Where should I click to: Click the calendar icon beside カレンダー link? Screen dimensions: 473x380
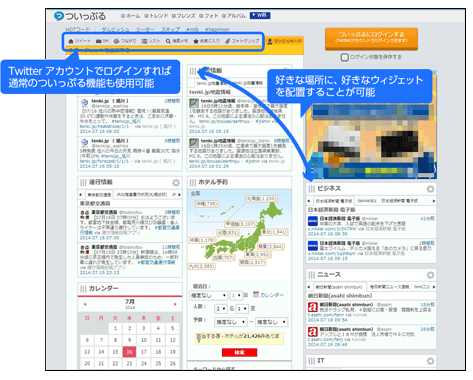tap(256, 294)
